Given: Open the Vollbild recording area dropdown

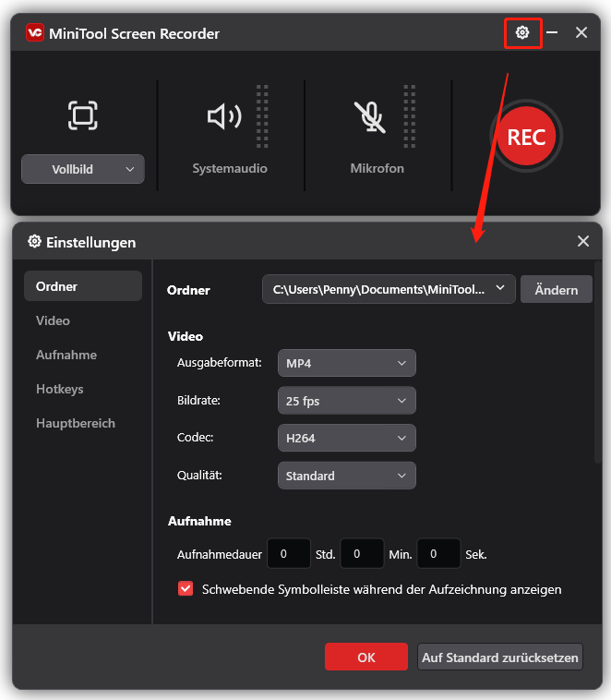Looking at the screenshot, I should tap(83, 169).
